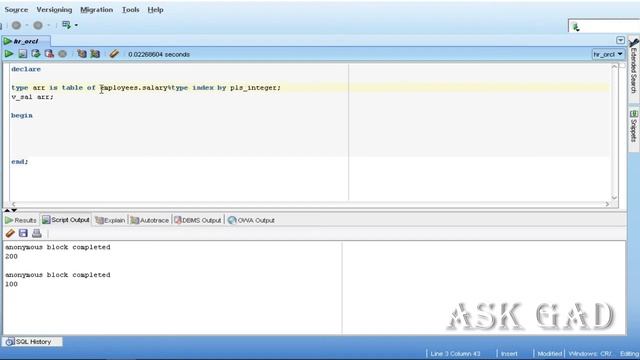The width and height of the screenshot is (640, 360).
Task: Click the 'type arr is table of' code line
Action: coord(146,87)
